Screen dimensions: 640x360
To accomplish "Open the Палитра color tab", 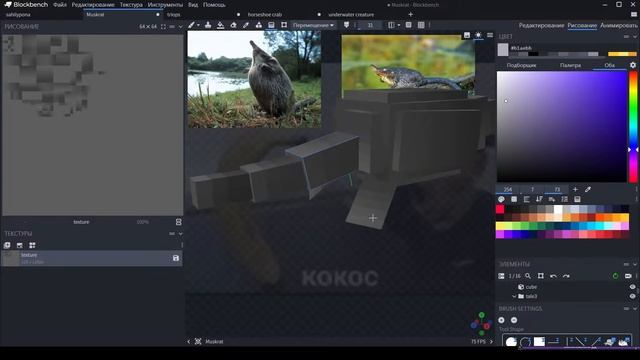I will click(x=570, y=65).
